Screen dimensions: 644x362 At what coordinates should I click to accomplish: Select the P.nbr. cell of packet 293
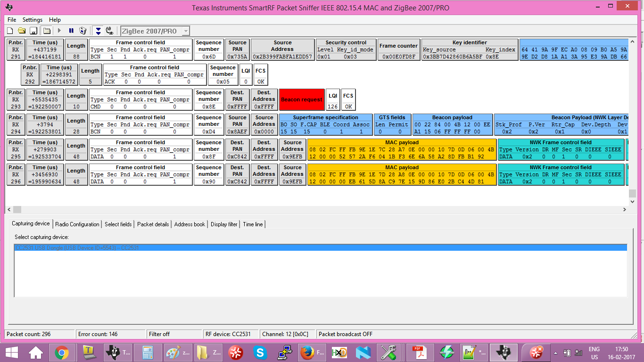pyautogui.click(x=16, y=99)
